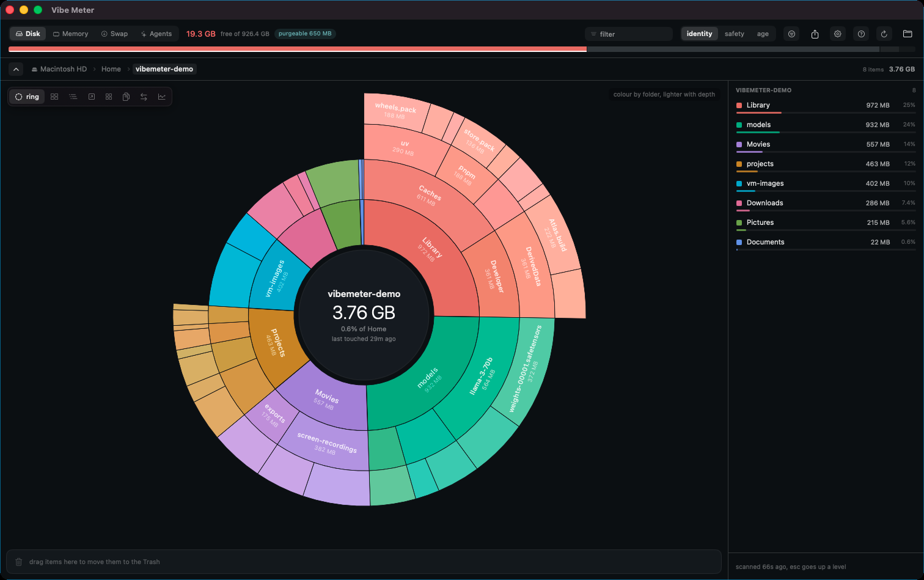The image size is (924, 580).
Task: Click the screen-recordings segment
Action: pos(327,442)
